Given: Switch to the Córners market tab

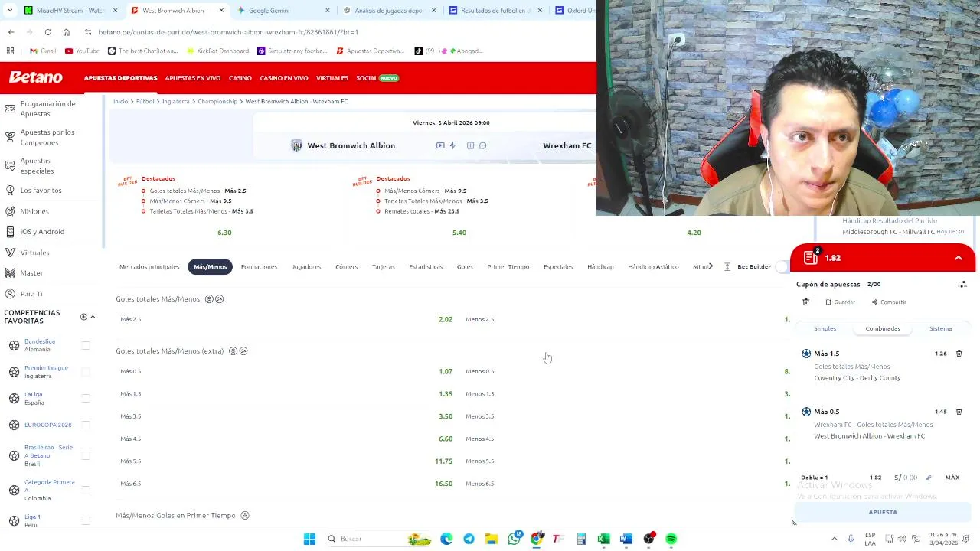Looking at the screenshot, I should 346,266.
